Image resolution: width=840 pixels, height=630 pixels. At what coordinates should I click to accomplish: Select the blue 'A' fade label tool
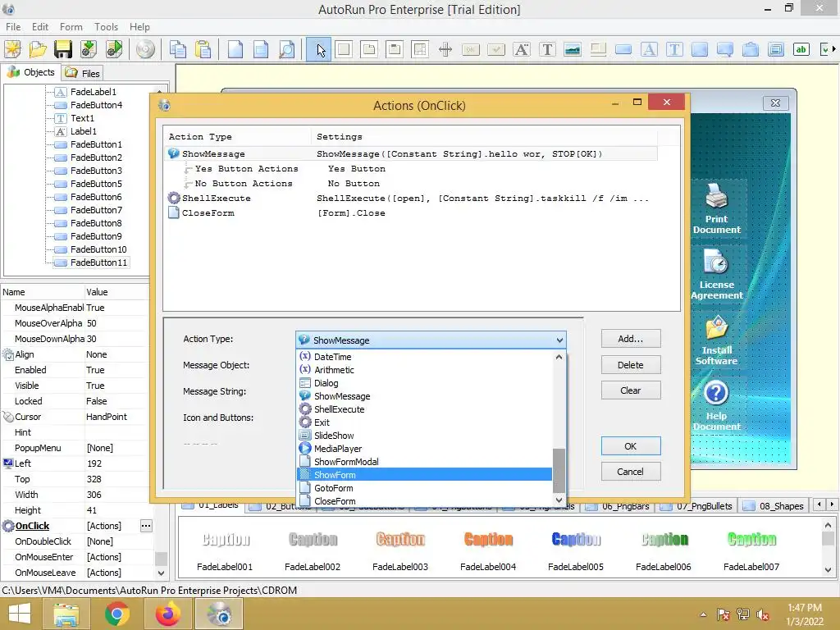[649, 50]
